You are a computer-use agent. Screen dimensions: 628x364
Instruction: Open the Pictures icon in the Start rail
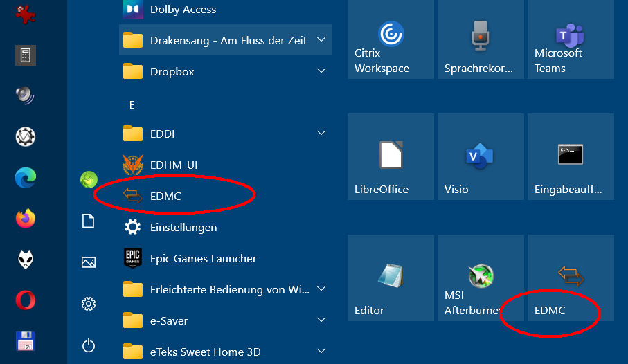88,262
